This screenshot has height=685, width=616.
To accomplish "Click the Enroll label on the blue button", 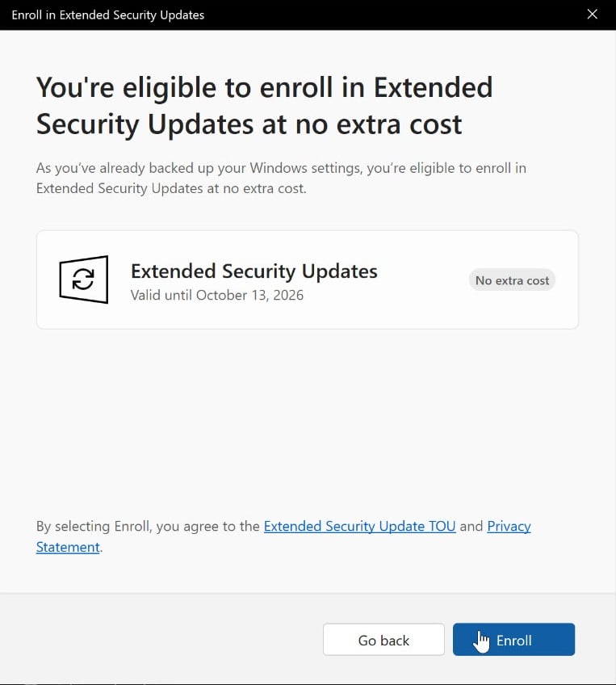I will pyautogui.click(x=513, y=641).
